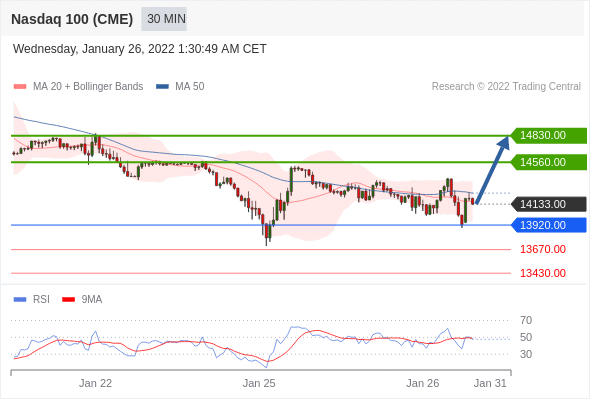Click the Research © 2022 Trading Central credit
The width and height of the screenshot is (590, 400).
[x=506, y=87]
